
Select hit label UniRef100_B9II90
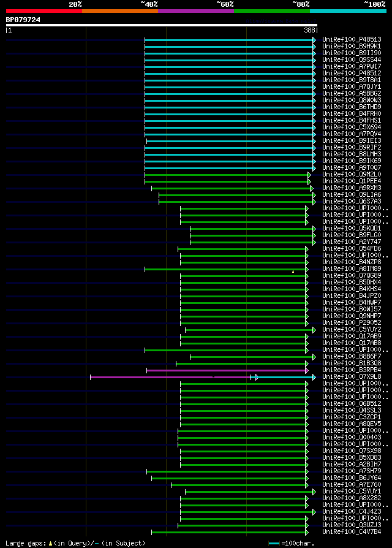[x=352, y=53]
